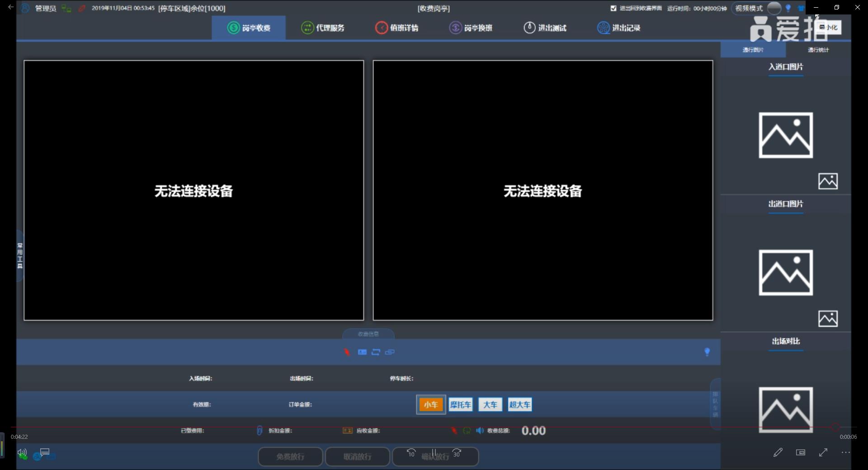The image size is (868, 470).
Task: Switch to the 通行统计 tab
Action: (818, 50)
